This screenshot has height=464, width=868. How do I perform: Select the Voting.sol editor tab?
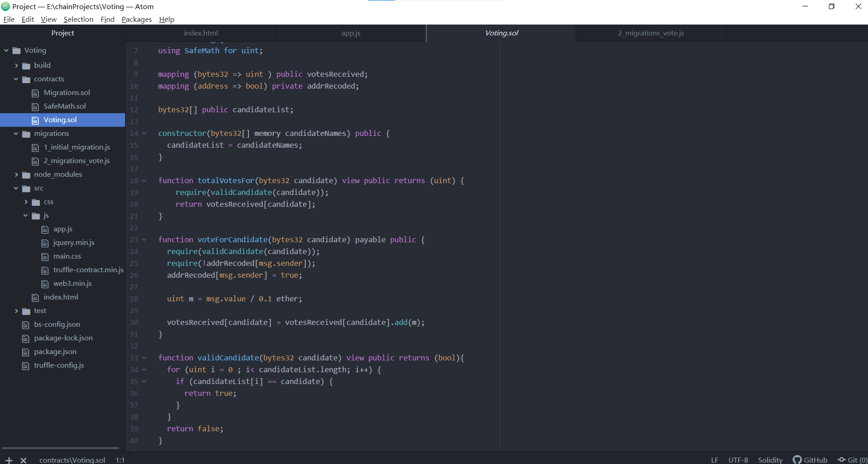pyautogui.click(x=501, y=33)
